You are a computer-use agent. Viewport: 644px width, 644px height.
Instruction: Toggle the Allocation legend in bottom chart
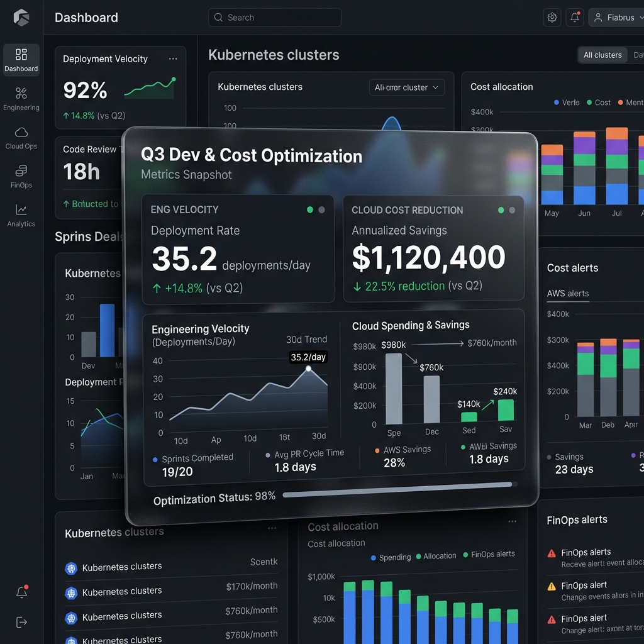436,556
